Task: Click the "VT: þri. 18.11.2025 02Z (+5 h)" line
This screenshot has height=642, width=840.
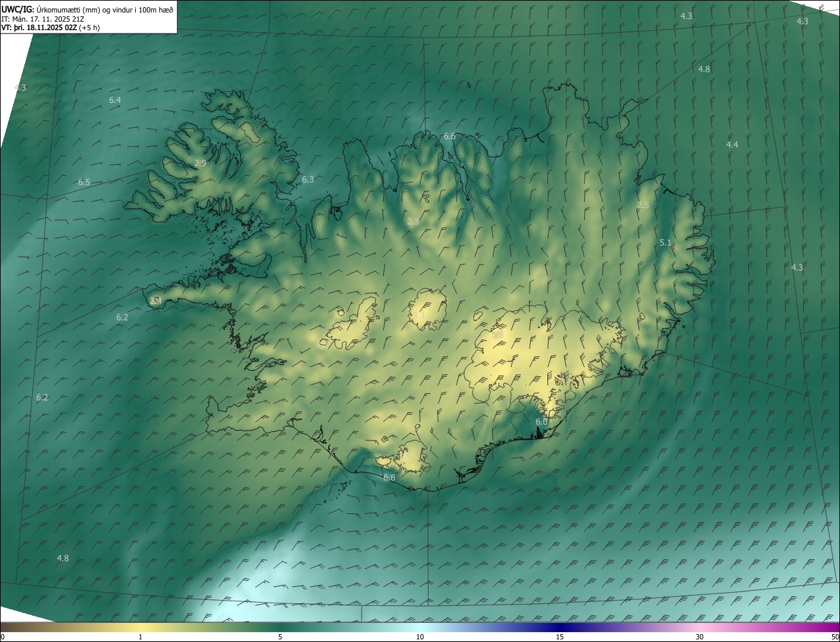Action: click(50, 28)
